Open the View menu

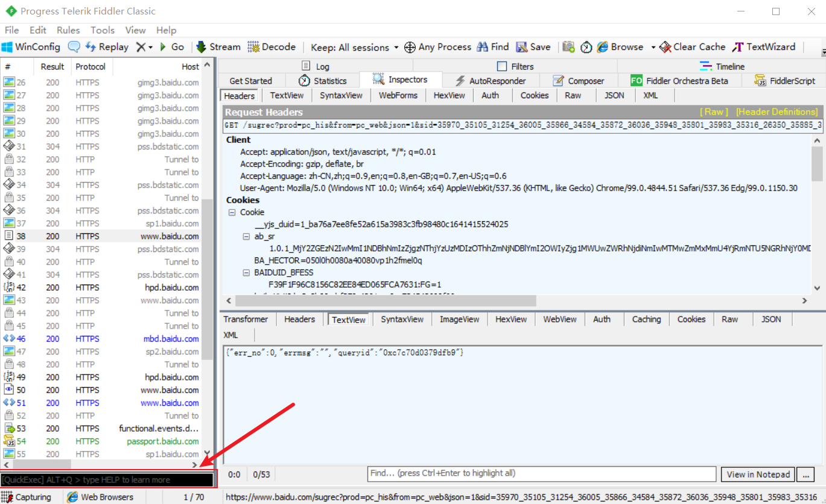tap(135, 30)
